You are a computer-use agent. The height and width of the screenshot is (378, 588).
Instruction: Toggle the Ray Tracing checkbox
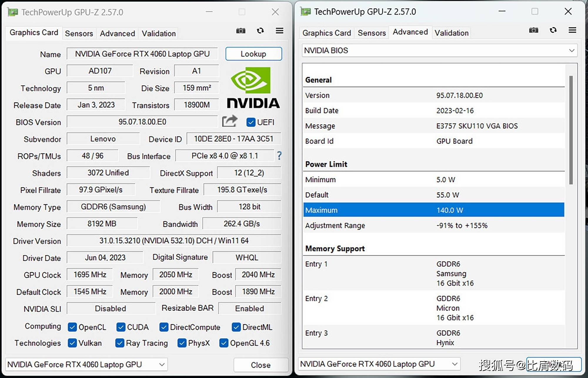120,343
